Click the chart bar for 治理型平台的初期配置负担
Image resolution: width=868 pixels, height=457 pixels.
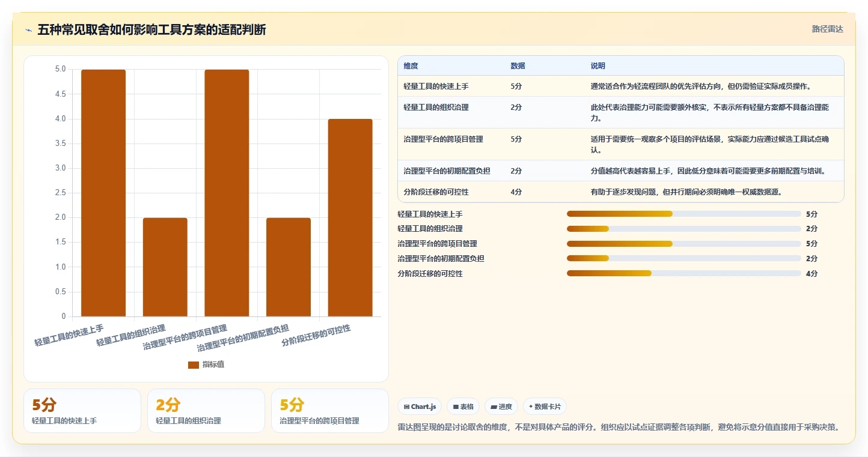coord(289,267)
